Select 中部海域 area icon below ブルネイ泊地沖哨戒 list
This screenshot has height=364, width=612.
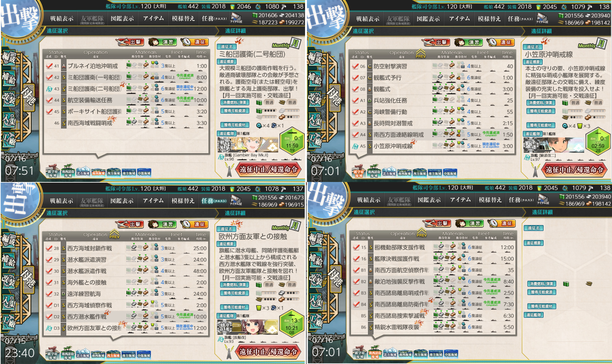144,173
